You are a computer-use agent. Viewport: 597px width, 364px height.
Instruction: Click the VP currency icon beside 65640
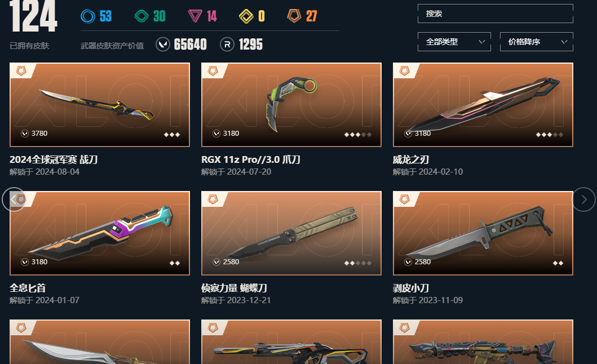click(163, 45)
